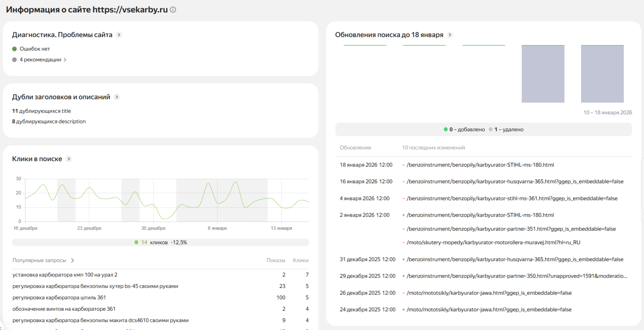The height and width of the screenshot is (330, 644).
Task: Click the motorollera-muravej removed URL
Action: click(x=493, y=243)
